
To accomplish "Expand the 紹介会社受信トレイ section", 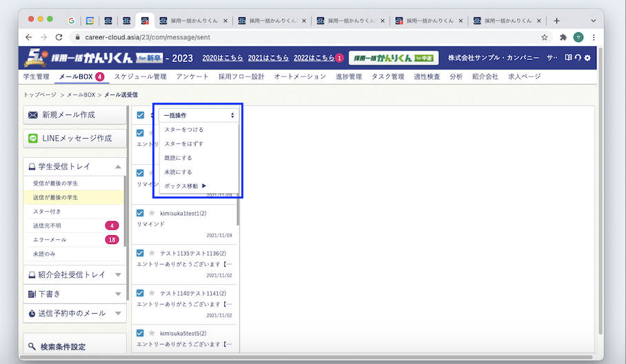I will [118, 275].
